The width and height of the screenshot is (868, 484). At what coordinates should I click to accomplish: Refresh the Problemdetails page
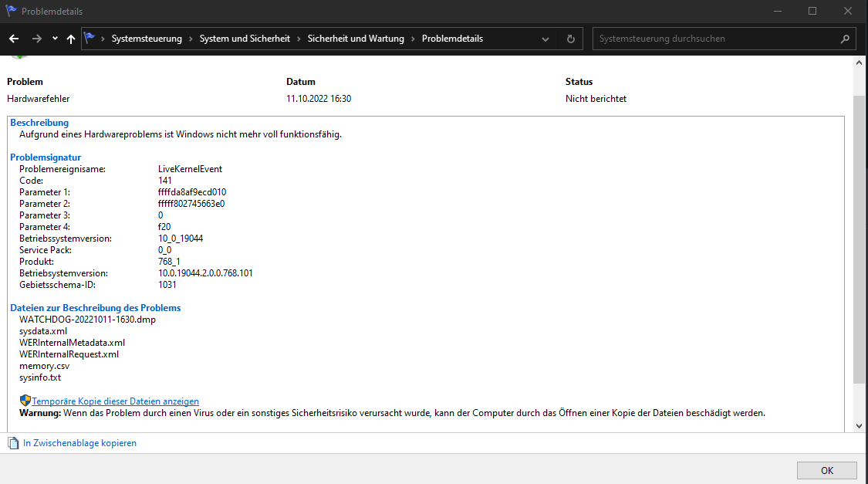pyautogui.click(x=571, y=39)
